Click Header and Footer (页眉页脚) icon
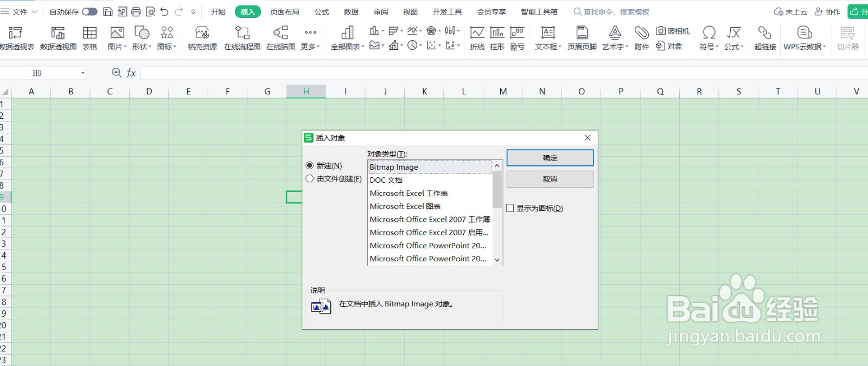Image resolution: width=868 pixels, height=366 pixels. click(x=582, y=38)
